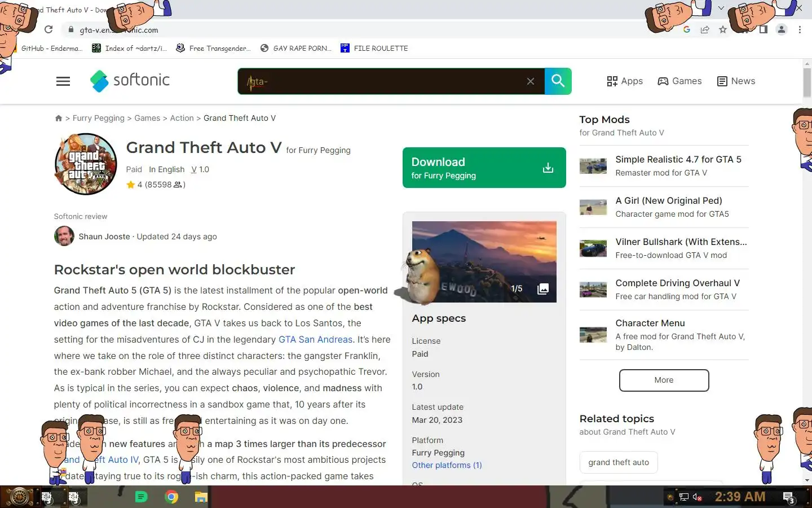Open Chrome from the taskbar
The width and height of the screenshot is (812, 508).
[x=171, y=497]
